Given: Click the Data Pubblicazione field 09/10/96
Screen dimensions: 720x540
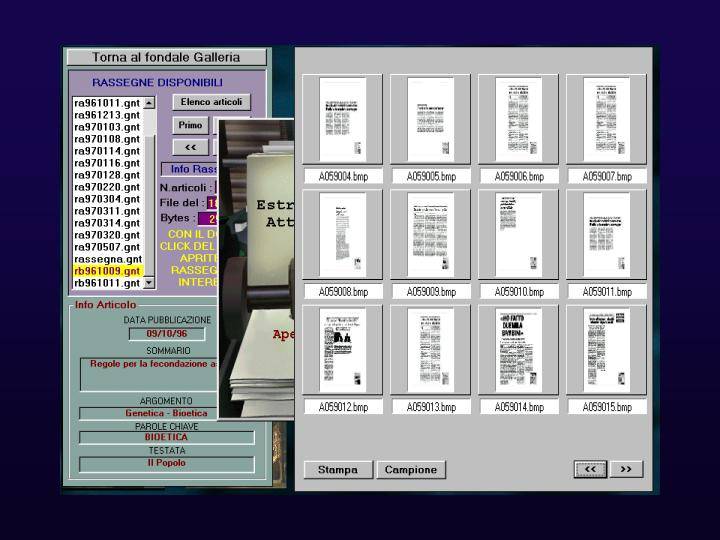Looking at the screenshot, I should coord(167,334).
